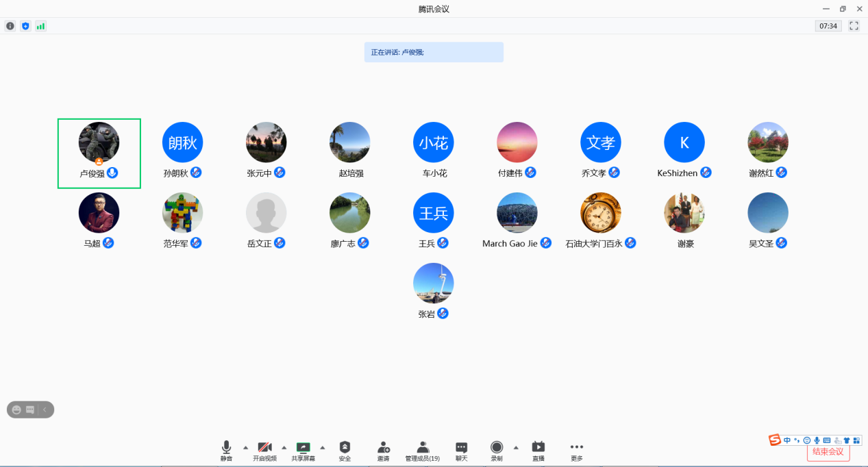Open the 聊天 chat panel

462,450
